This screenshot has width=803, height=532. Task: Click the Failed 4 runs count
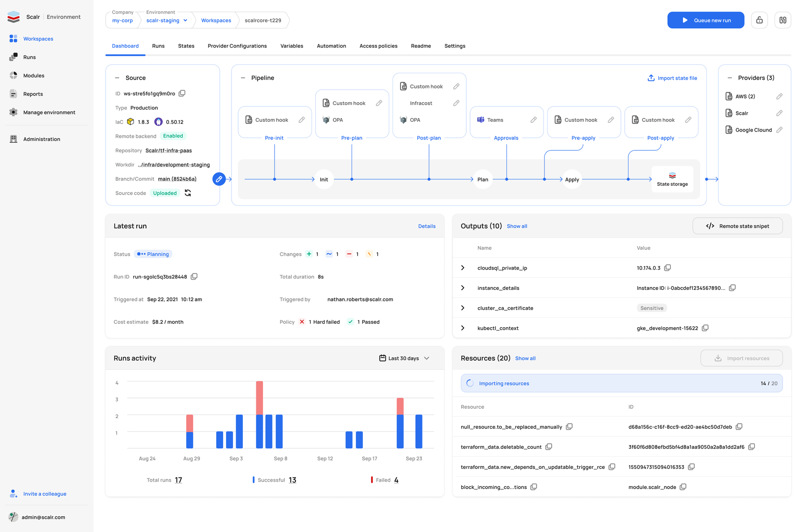click(396, 480)
